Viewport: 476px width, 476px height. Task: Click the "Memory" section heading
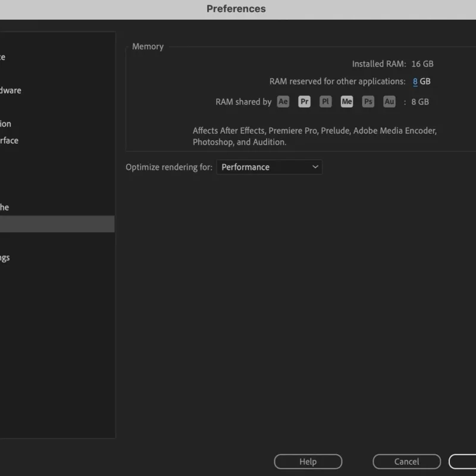148,46
